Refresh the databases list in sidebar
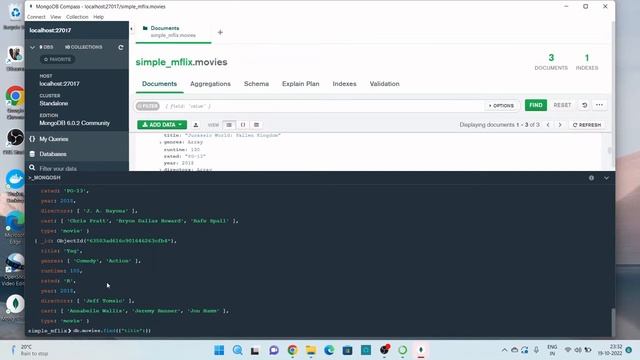 click(121, 47)
